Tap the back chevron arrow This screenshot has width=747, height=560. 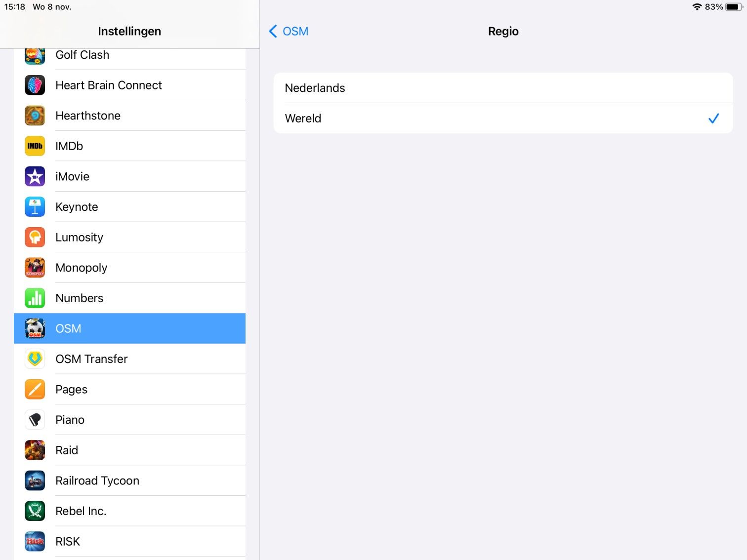(x=273, y=31)
